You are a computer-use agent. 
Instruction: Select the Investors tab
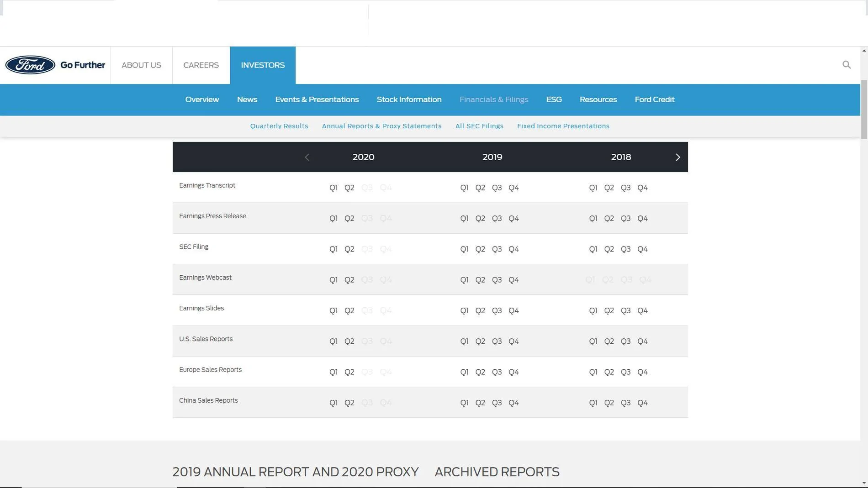263,65
